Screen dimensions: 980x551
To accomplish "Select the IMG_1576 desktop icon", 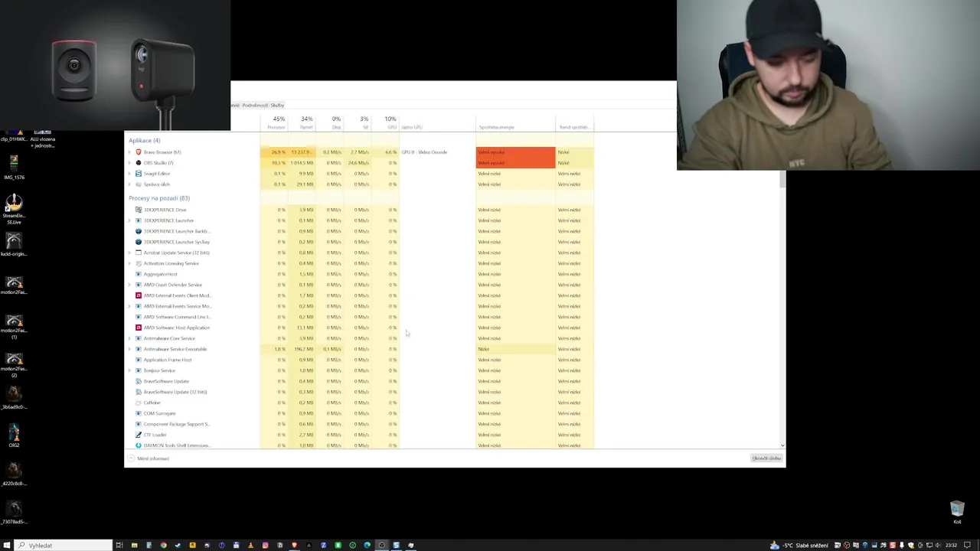I will tap(14, 167).
